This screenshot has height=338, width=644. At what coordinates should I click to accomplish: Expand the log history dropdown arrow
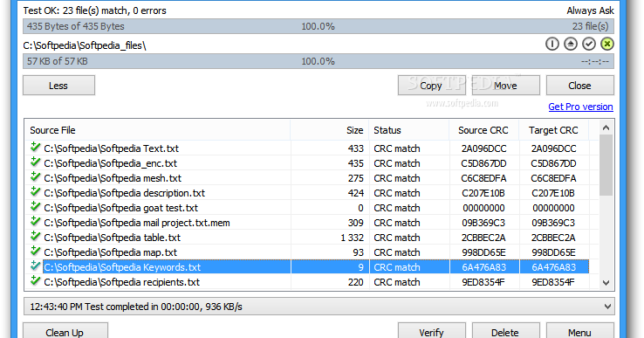pyautogui.click(x=607, y=307)
